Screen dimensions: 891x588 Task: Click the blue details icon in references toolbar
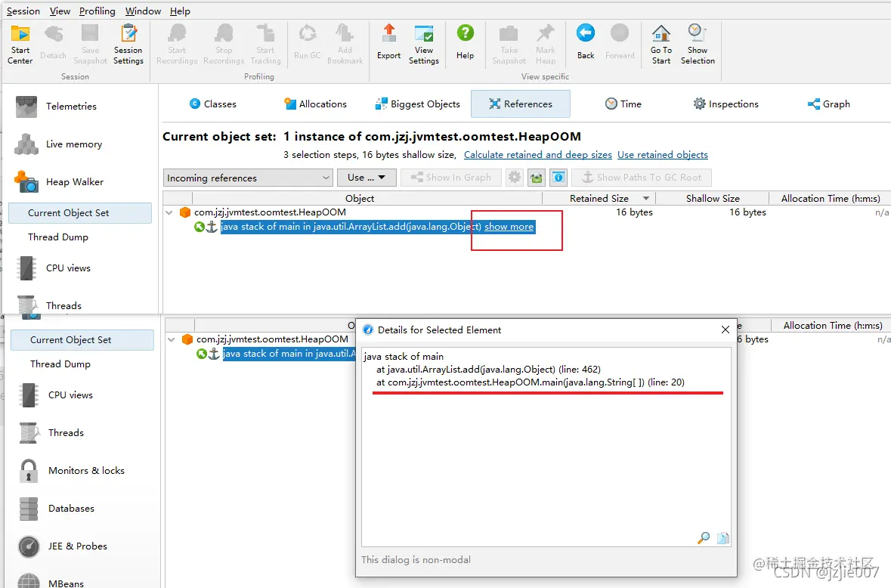(558, 178)
